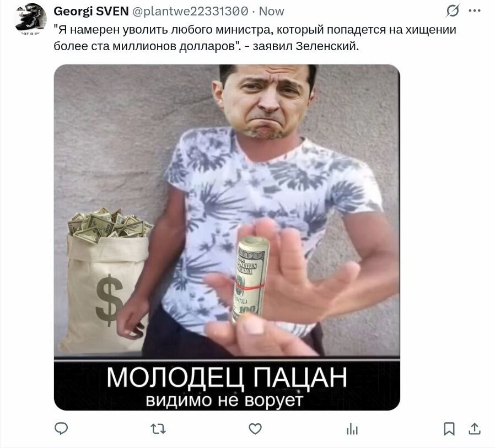This screenshot has height=448, width=495.
Task: Click the first line of tweet text
Action: pos(255,30)
